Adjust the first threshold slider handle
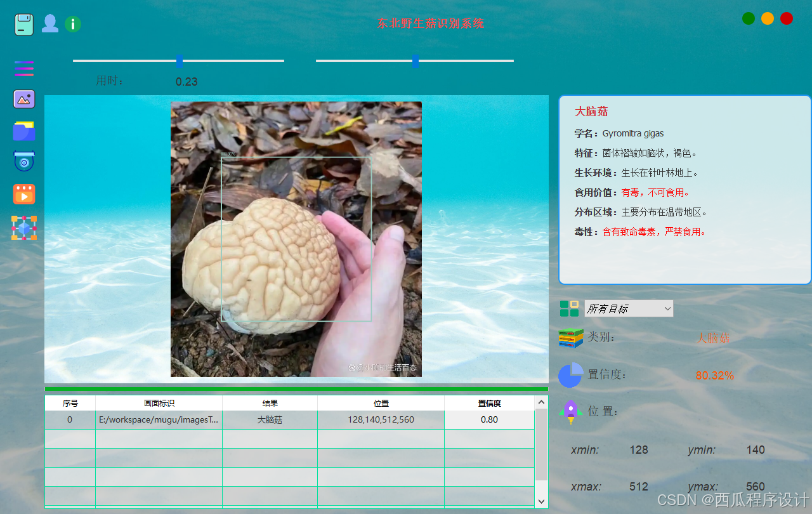The width and height of the screenshot is (812, 514). pos(180,61)
